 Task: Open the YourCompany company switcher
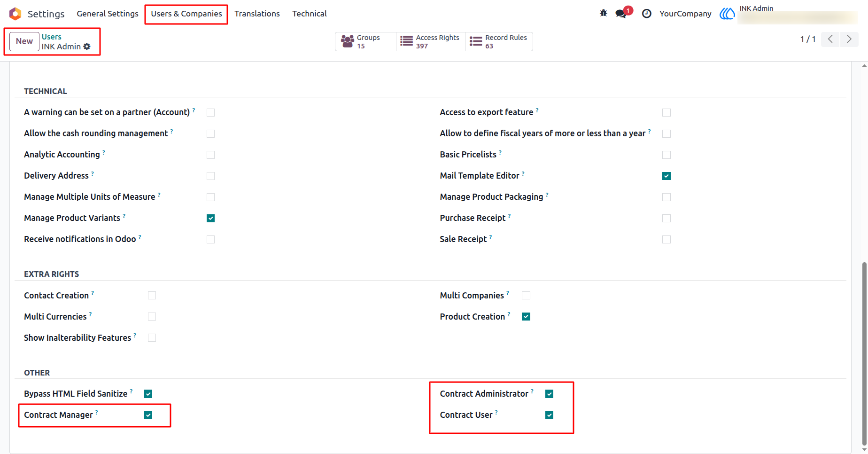pyautogui.click(x=685, y=14)
